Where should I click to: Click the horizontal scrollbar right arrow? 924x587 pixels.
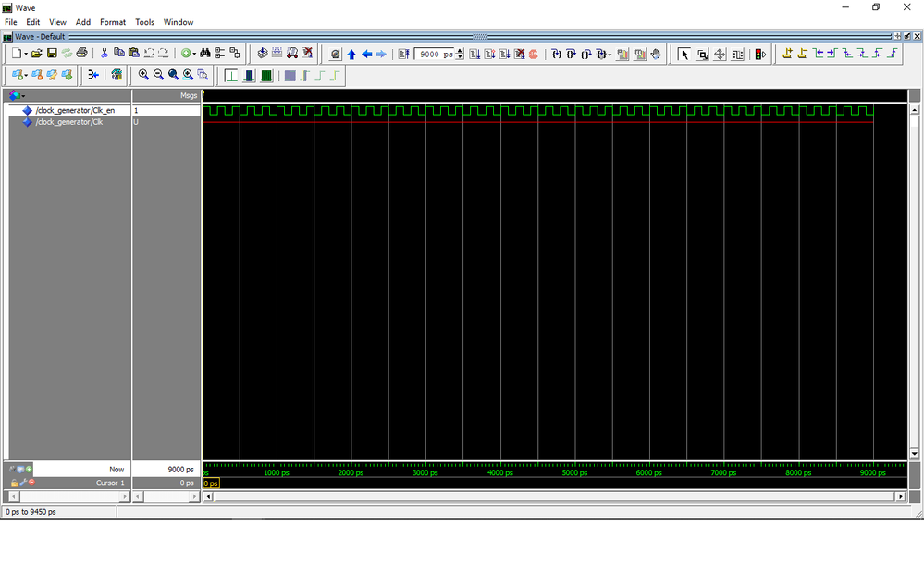900,496
